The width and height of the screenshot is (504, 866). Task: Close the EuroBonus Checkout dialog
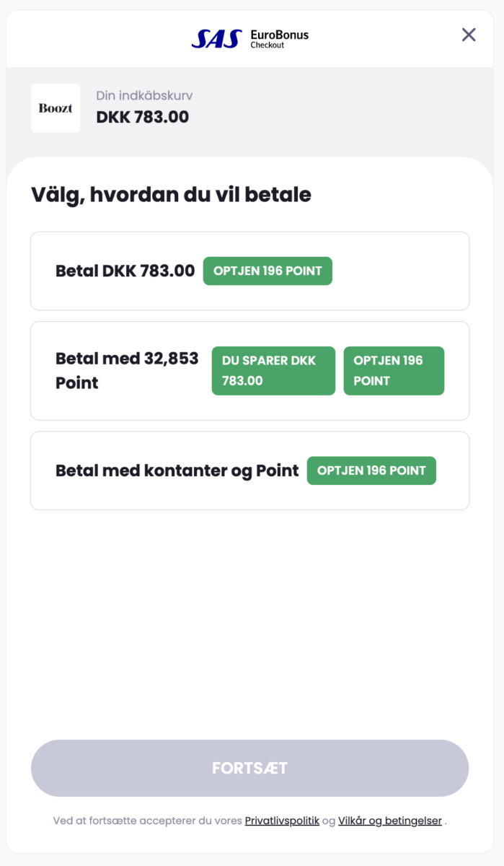(x=469, y=35)
